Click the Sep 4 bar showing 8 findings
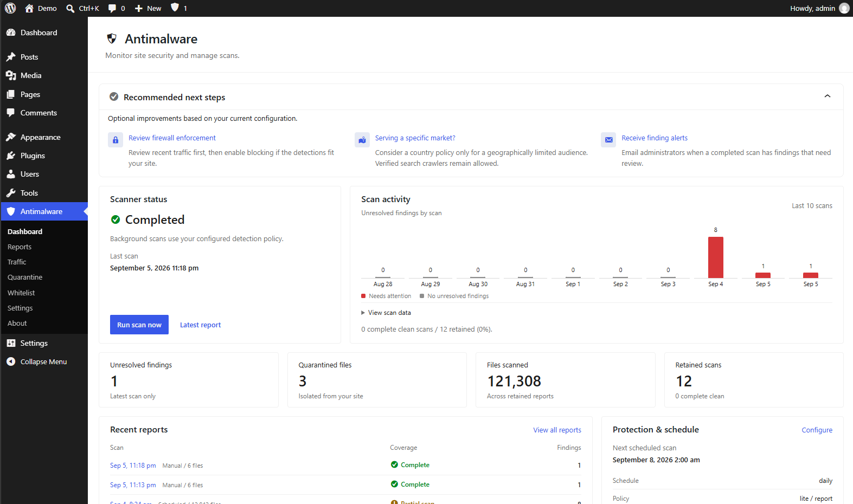Viewport: 853px width, 504px height. [x=716, y=257]
